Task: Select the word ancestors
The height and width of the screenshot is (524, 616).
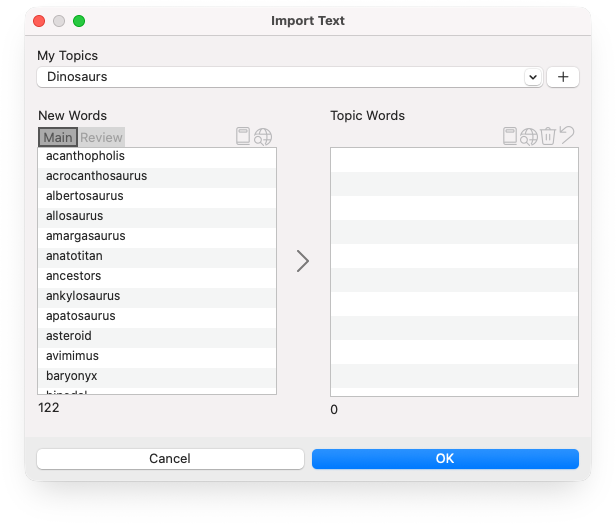Action: 157,276
